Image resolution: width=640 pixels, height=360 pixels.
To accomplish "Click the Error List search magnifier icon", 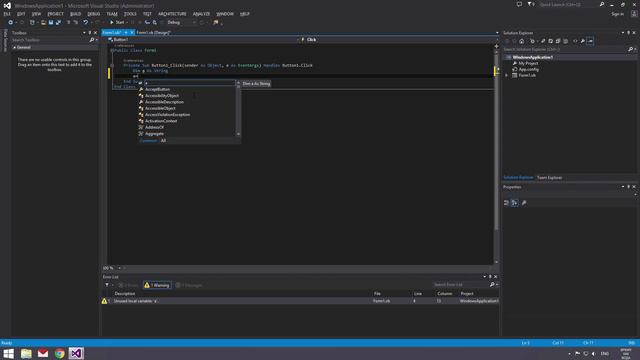I will pos(492,284).
